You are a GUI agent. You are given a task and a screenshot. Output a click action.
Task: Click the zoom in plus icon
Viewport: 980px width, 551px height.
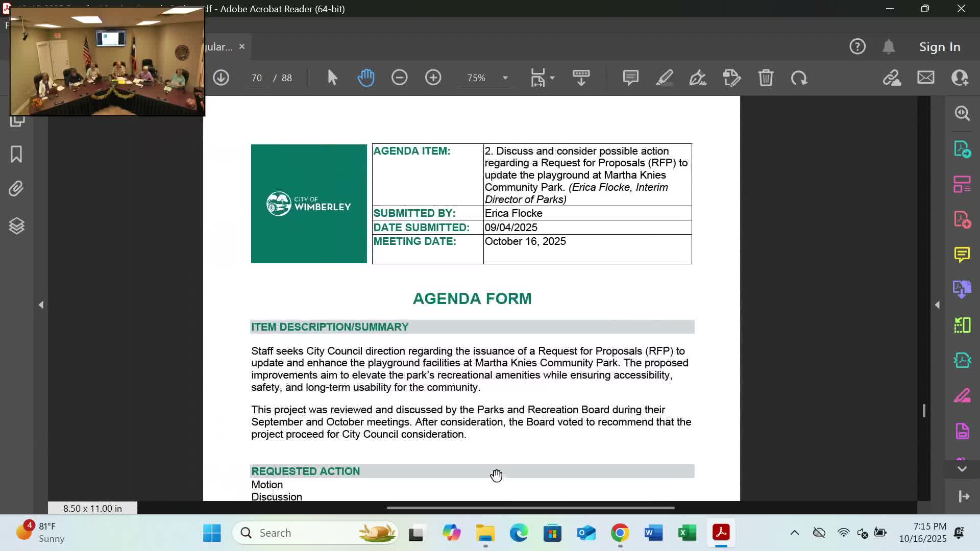point(433,78)
